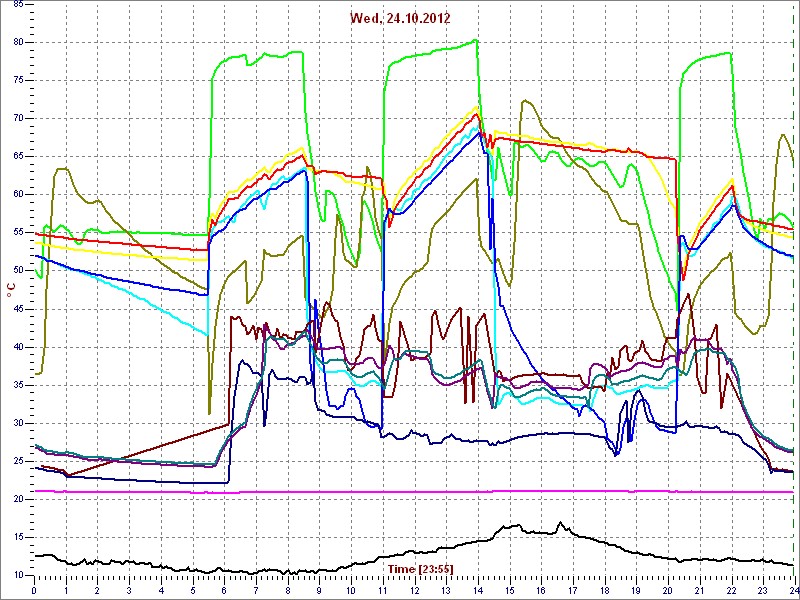Select the 85 label on the temperature axis
The height and width of the screenshot is (600, 800).
pos(17,5)
